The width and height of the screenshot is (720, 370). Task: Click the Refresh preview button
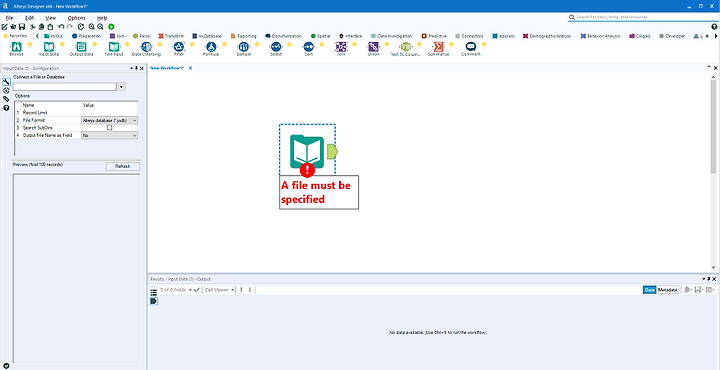pos(123,166)
